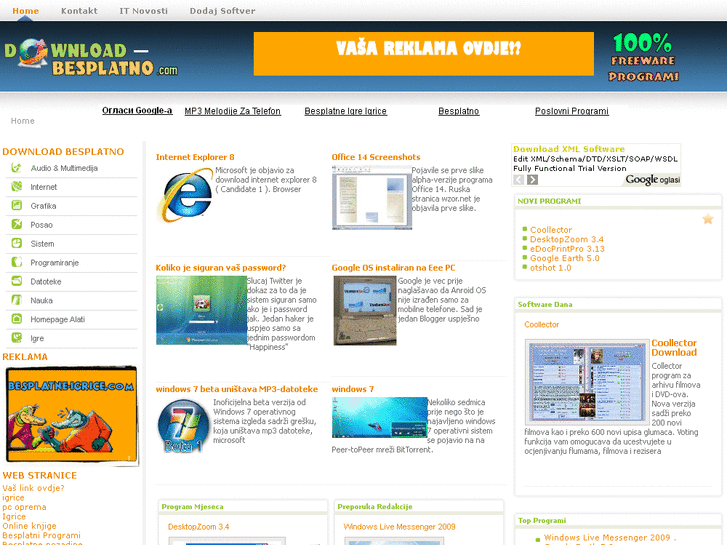Viewport: 727px width, 545px height.
Task: Click Download XML Software ad title
Action: pyautogui.click(x=569, y=149)
